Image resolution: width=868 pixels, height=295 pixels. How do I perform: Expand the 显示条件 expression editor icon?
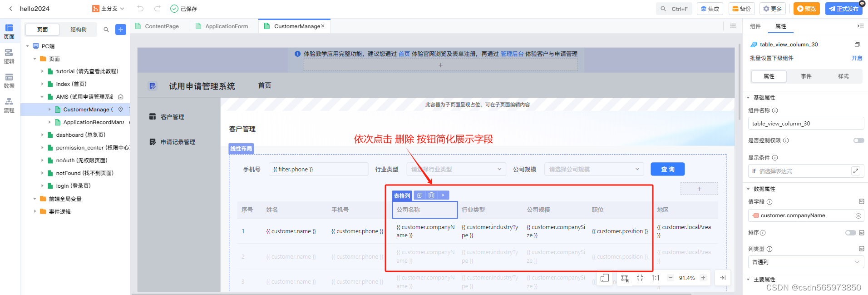[x=856, y=171]
